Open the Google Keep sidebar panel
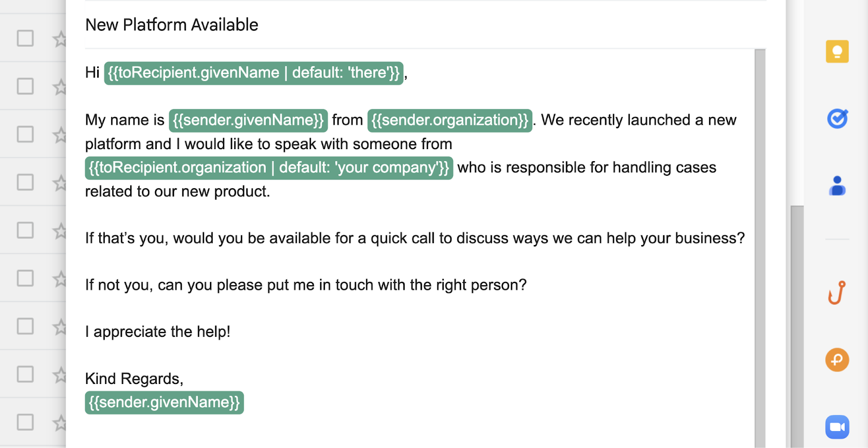The height and width of the screenshot is (448, 868). click(837, 51)
